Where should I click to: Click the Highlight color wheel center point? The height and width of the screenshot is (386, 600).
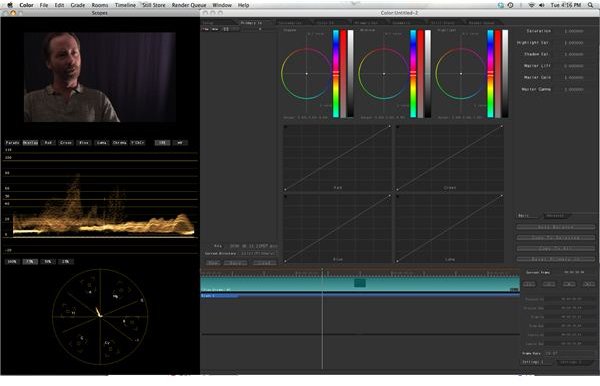(461, 73)
